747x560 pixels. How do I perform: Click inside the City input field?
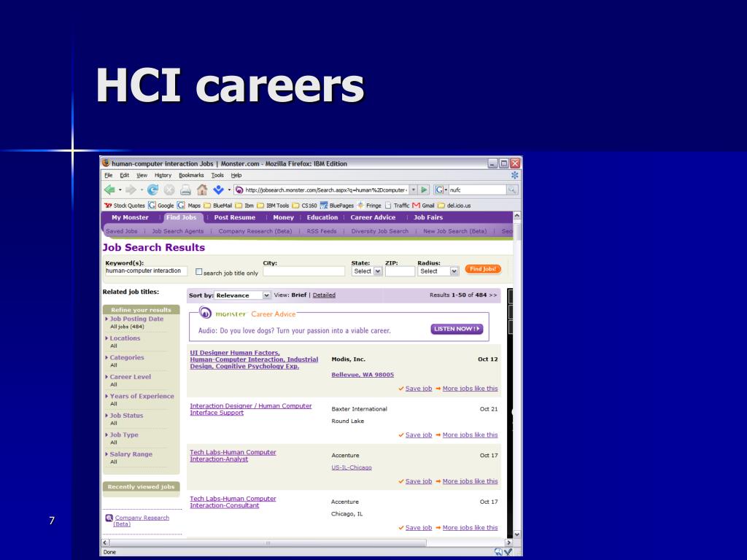point(304,271)
